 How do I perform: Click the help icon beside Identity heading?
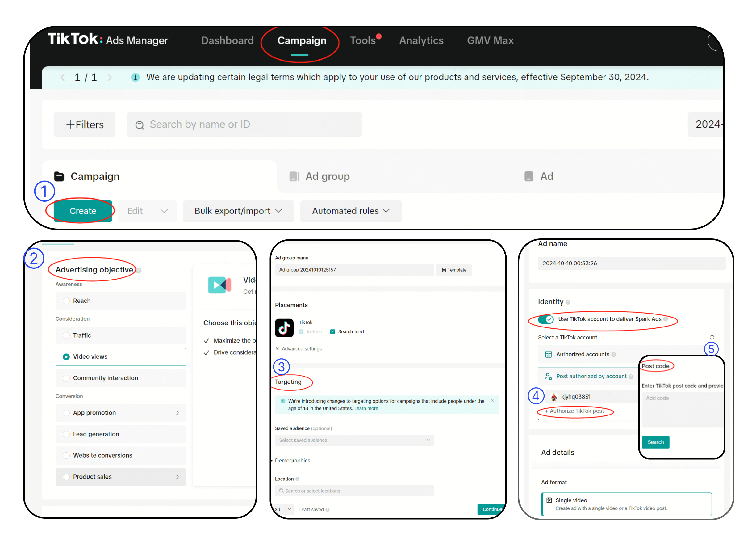[568, 302]
